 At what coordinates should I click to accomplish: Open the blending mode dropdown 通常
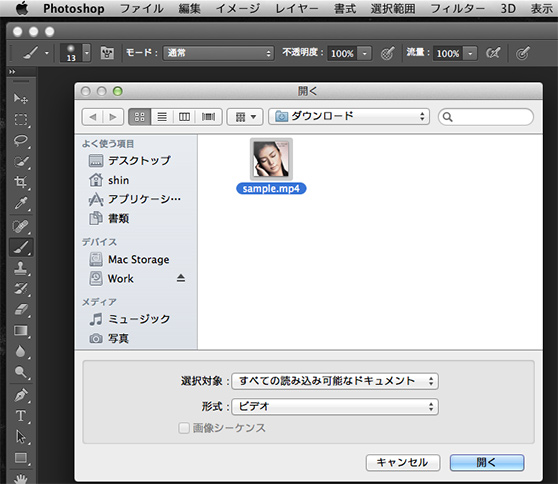(x=219, y=53)
